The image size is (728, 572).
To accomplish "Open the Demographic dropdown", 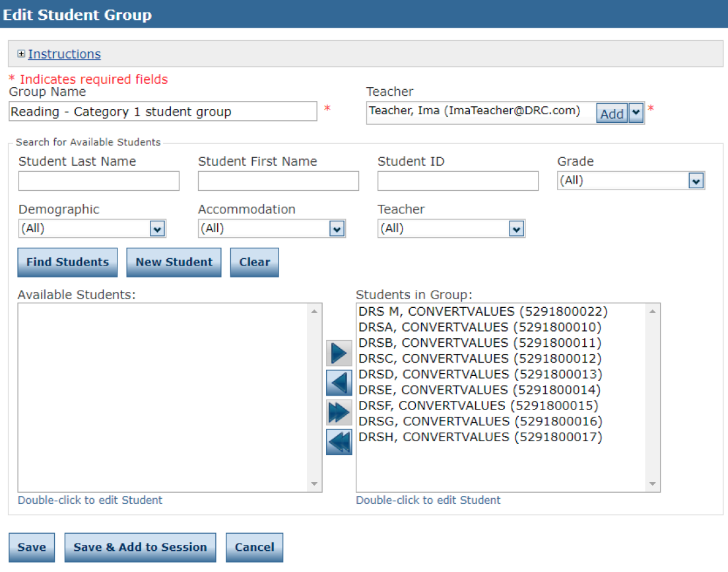I will (156, 228).
